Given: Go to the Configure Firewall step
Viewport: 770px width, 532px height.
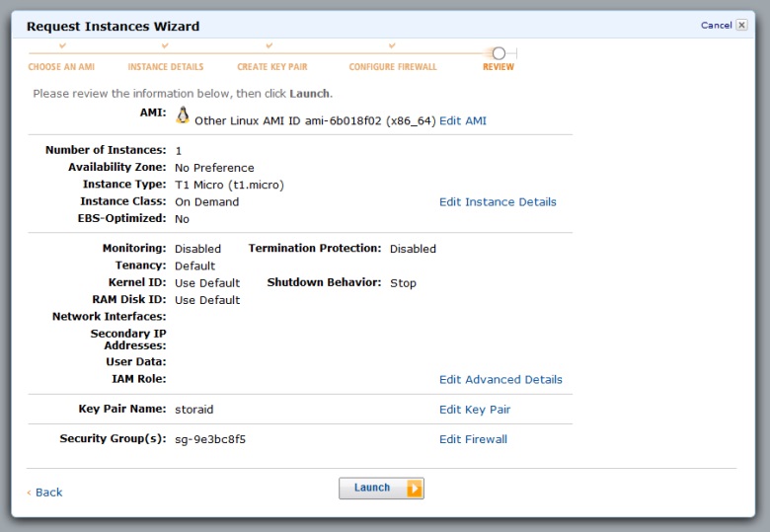Looking at the screenshot, I should pyautogui.click(x=392, y=67).
